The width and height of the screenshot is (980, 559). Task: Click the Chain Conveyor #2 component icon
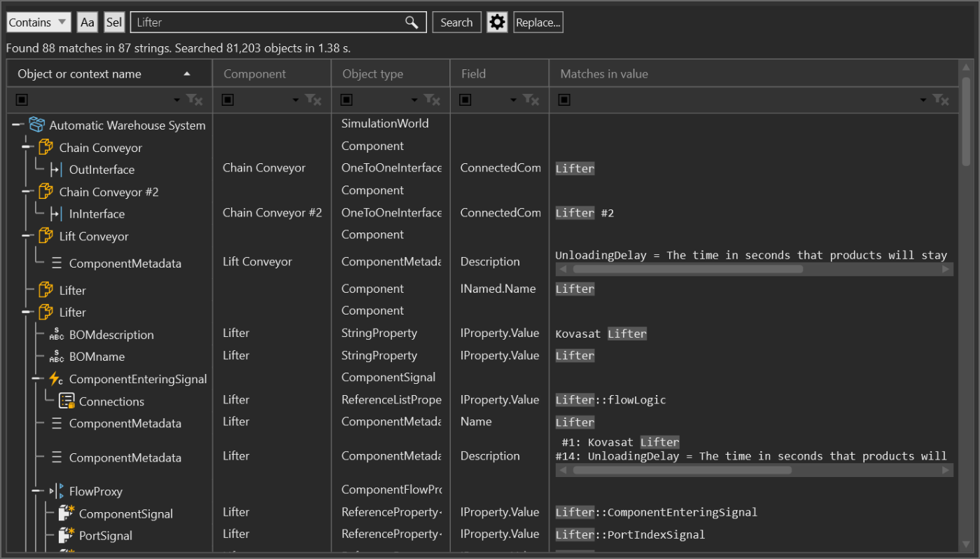tap(46, 191)
